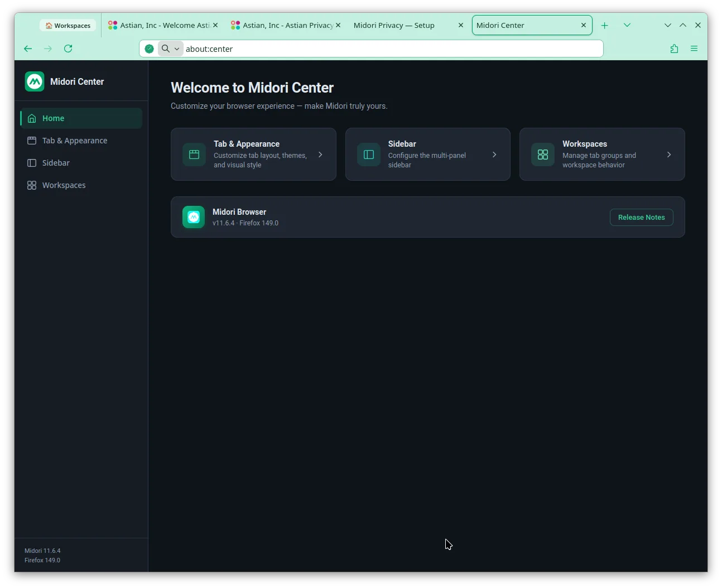722x588 pixels.
Task: Click the Welcome to Midori Center heading
Action: click(252, 88)
